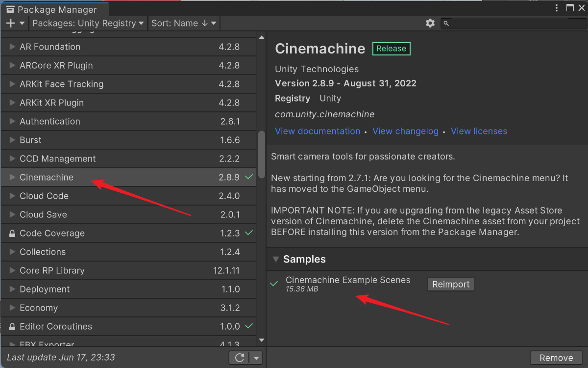Viewport: 588px width, 368px height.
Task: Click the com.unity.cinemachine package name
Action: pyautogui.click(x=324, y=114)
